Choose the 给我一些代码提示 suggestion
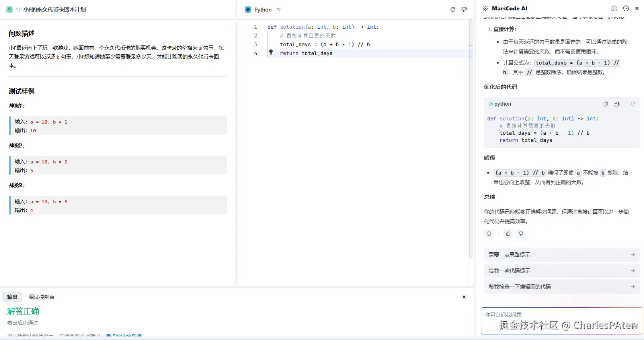This screenshot has height=340, width=644. pyautogui.click(x=562, y=271)
